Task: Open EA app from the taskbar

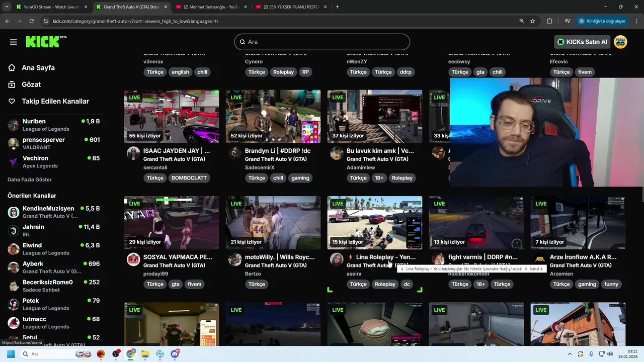Action: pos(101,354)
